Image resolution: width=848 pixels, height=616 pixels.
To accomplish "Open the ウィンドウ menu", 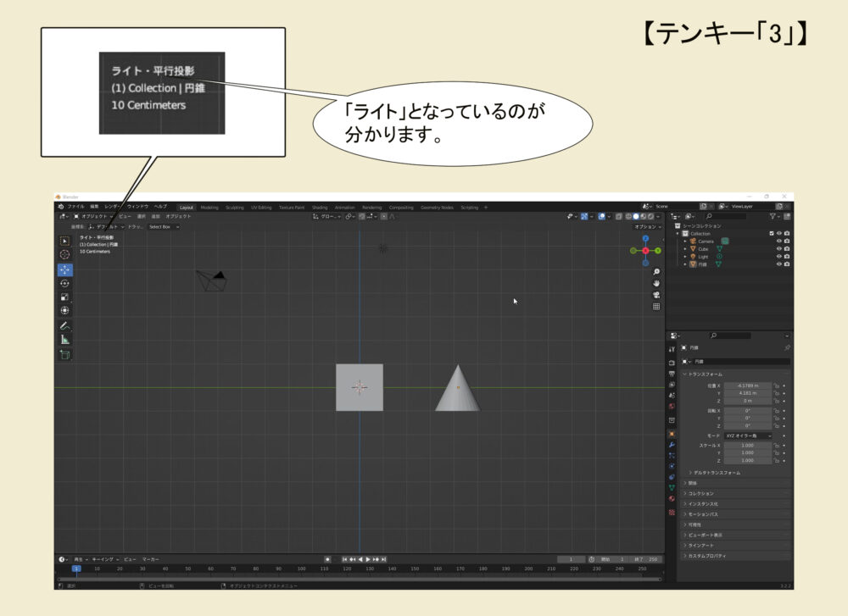I will pos(137,207).
